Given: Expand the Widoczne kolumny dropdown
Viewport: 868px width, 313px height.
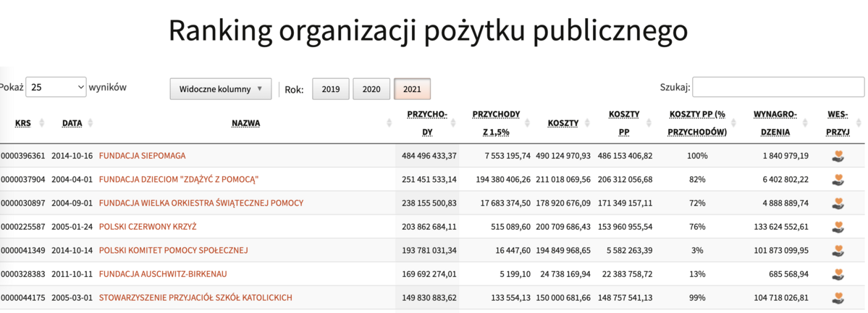Looking at the screenshot, I should (220, 89).
